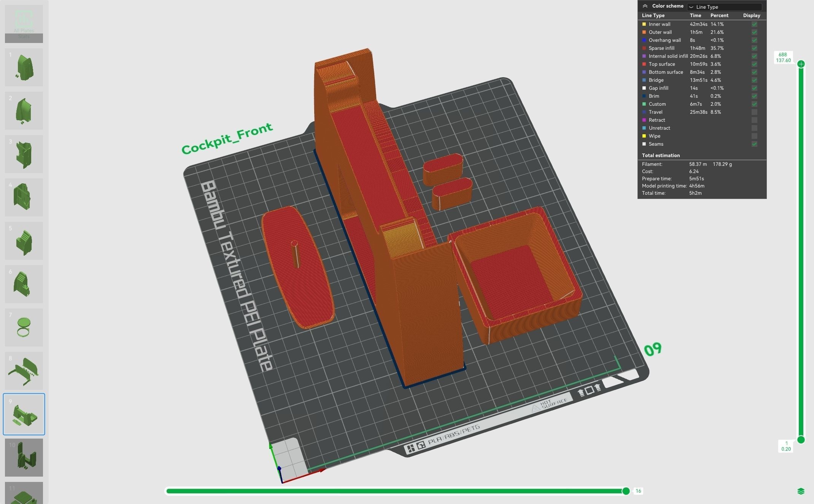
Task: Click the Gap infill white swatch
Action: click(x=644, y=88)
